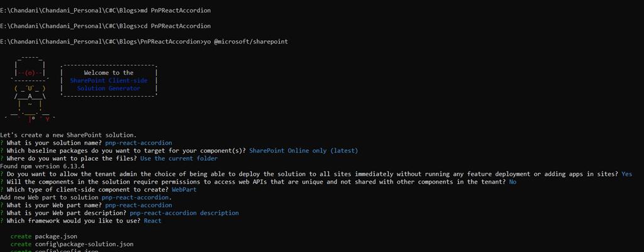Click the "SharePoint Online only (latest)" answer
The image size is (644, 252).
[x=304, y=151]
